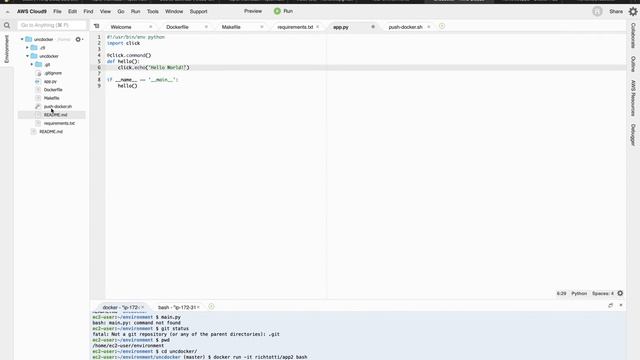Switch to the Makefile tab
This screenshot has height=360, width=640.
[x=231, y=27]
